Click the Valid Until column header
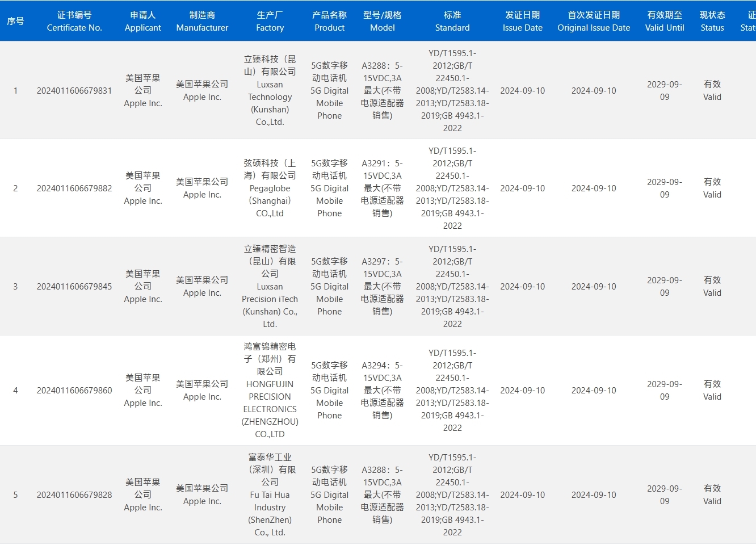756x545 pixels. (665, 21)
